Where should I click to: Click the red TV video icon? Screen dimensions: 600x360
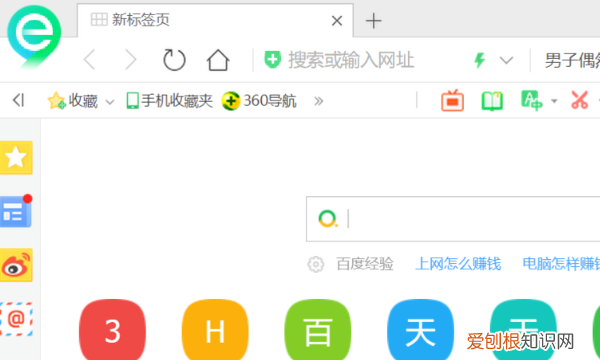click(452, 101)
